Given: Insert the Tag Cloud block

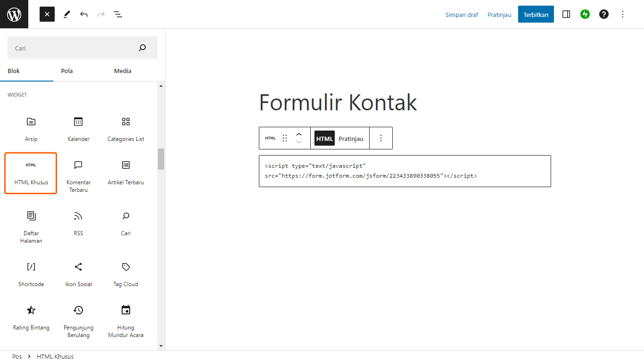Looking at the screenshot, I should [126, 274].
